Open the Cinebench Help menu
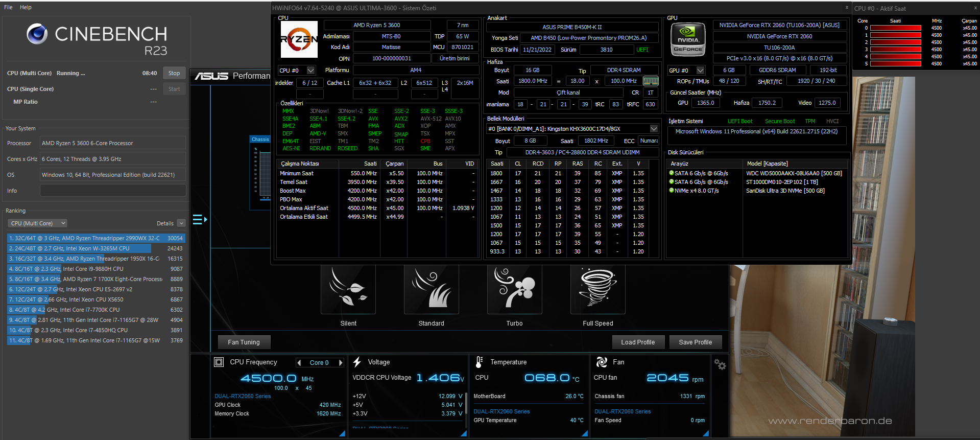 (26, 7)
